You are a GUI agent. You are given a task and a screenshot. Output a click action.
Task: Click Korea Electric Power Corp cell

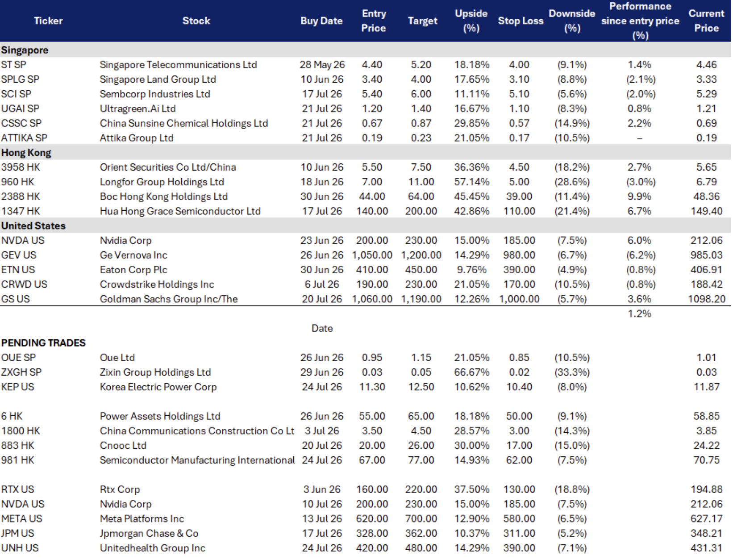click(158, 387)
